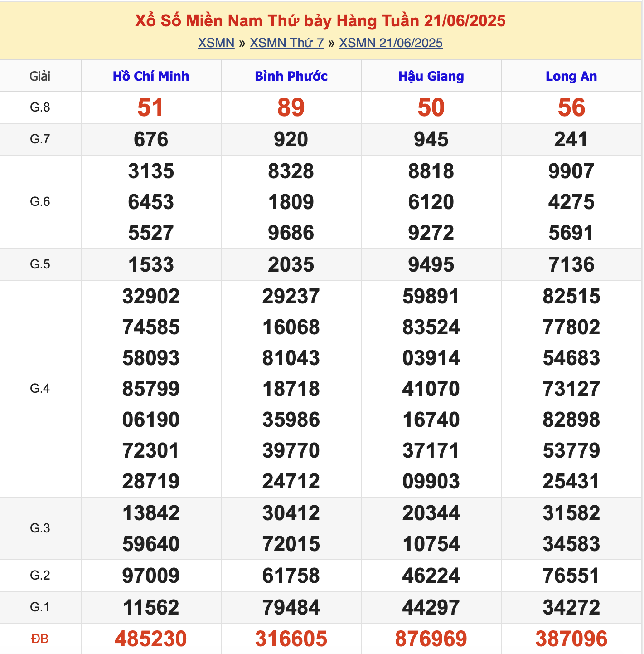This screenshot has height=654, width=644.
Task: Click the G.2 number 46224
Action: pos(431,576)
